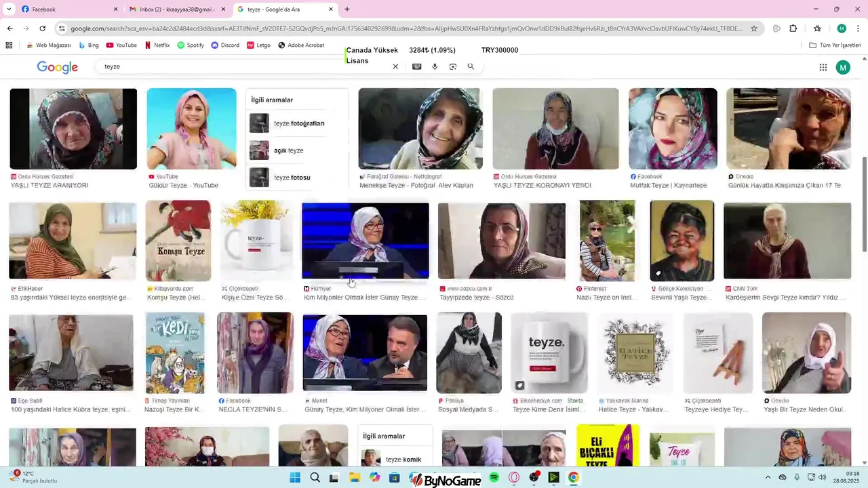Open the Windows Start menu

point(295,478)
